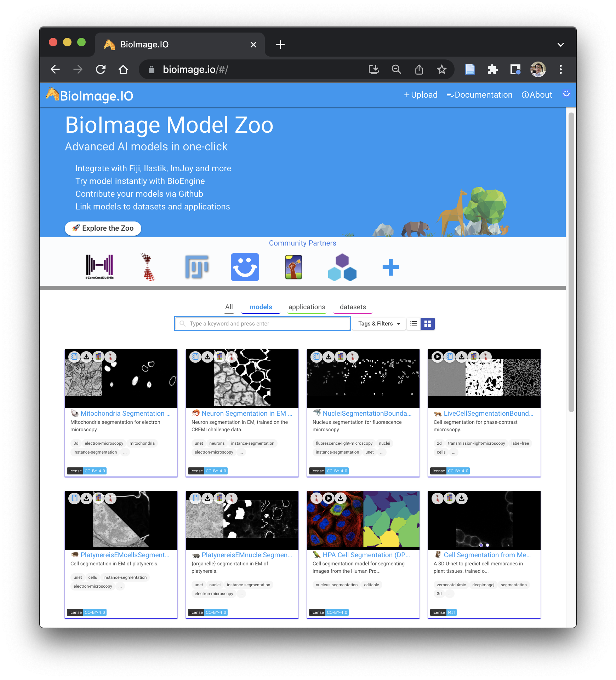Image resolution: width=616 pixels, height=680 pixels.
Task: Select the models tab
Action: tap(261, 307)
